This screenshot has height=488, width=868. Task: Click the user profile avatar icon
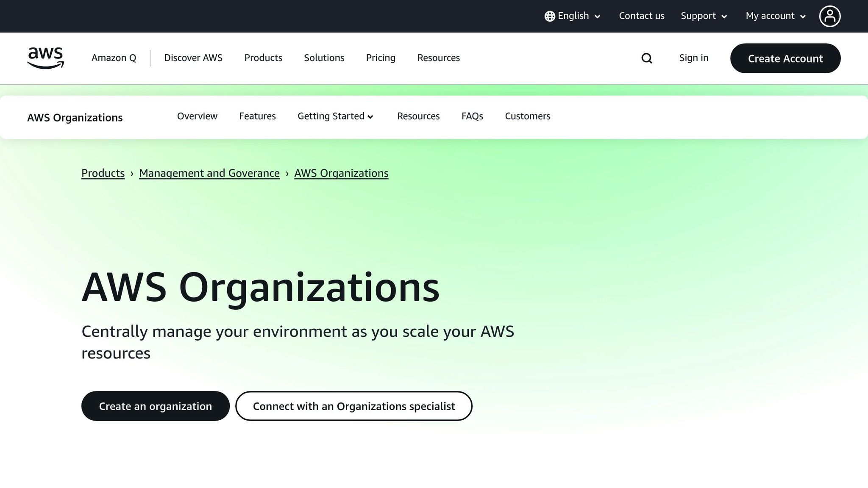tap(829, 16)
